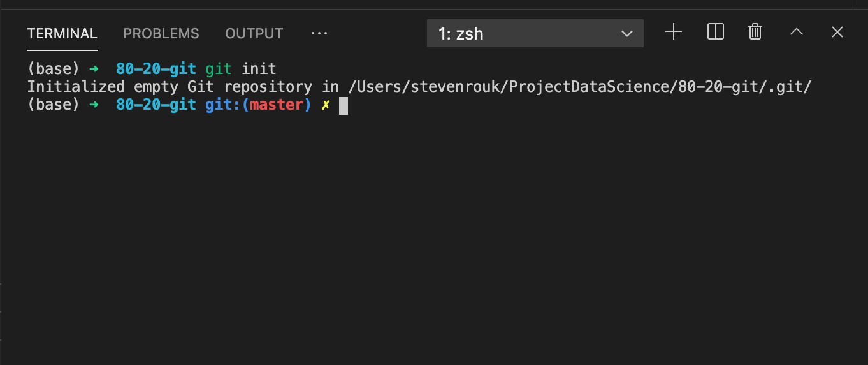
Task: Kill terminal using the trash icon
Action: (x=755, y=32)
